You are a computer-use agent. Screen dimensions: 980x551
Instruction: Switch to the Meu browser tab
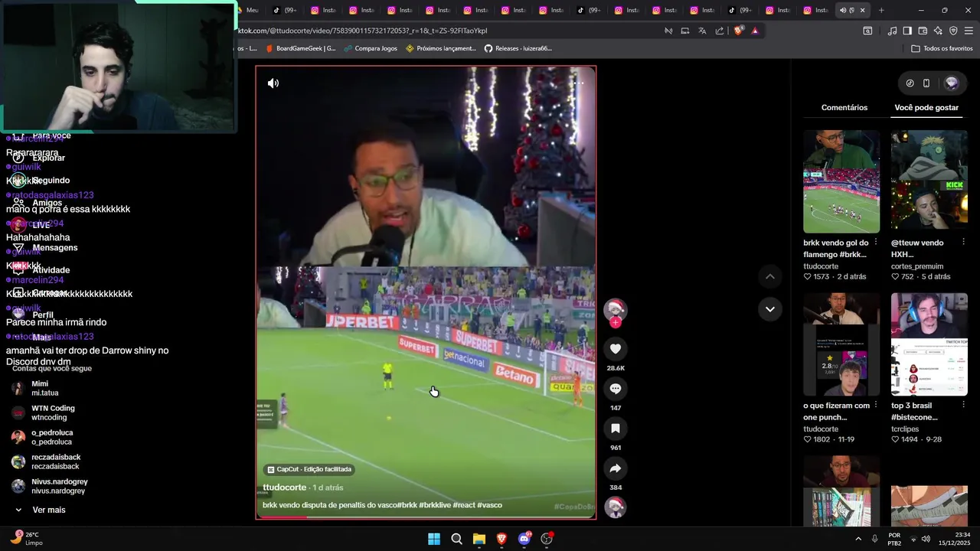[x=251, y=10]
